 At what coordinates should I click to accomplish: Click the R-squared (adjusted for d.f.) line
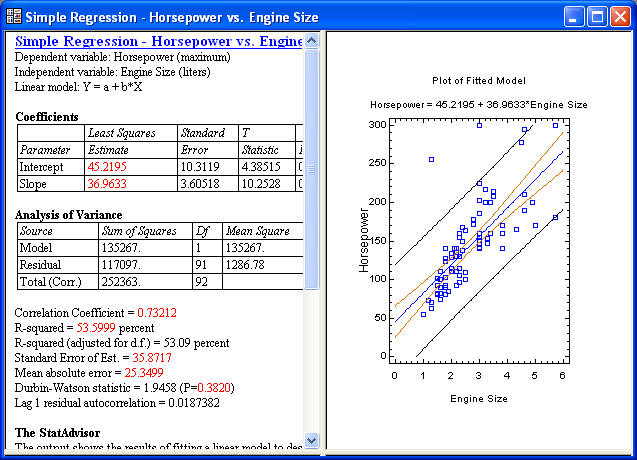[x=122, y=343]
